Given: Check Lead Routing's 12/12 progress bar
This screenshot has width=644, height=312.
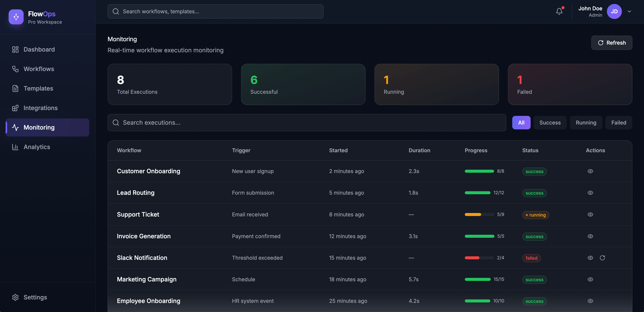Looking at the screenshot, I should point(478,193).
